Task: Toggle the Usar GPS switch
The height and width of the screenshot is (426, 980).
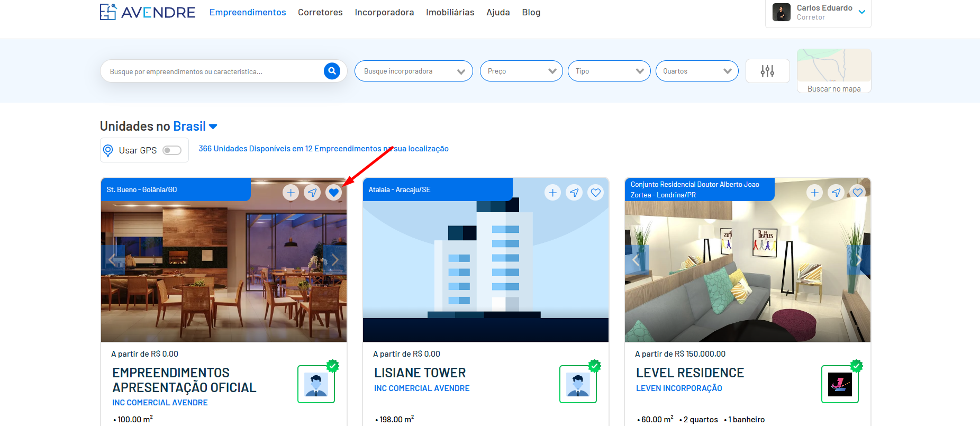Action: tap(172, 150)
